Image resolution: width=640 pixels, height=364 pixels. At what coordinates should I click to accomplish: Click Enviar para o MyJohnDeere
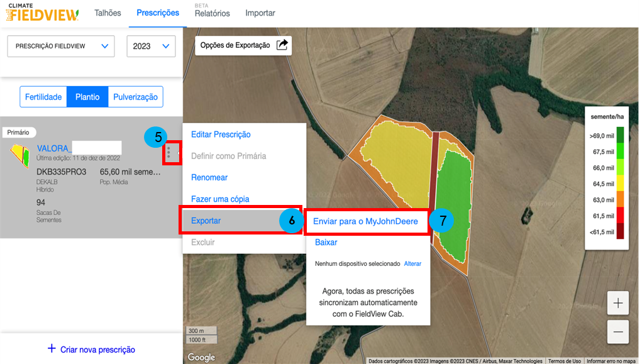[365, 221]
